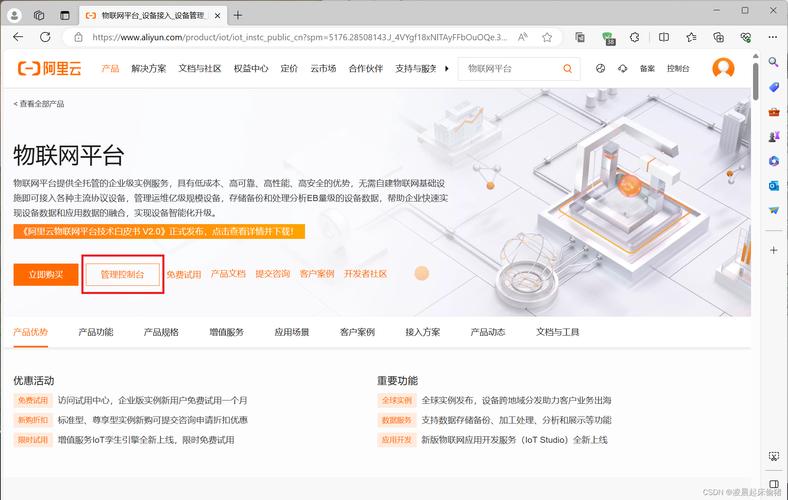
Task: Open the 定价 navigation item
Action: (x=289, y=68)
